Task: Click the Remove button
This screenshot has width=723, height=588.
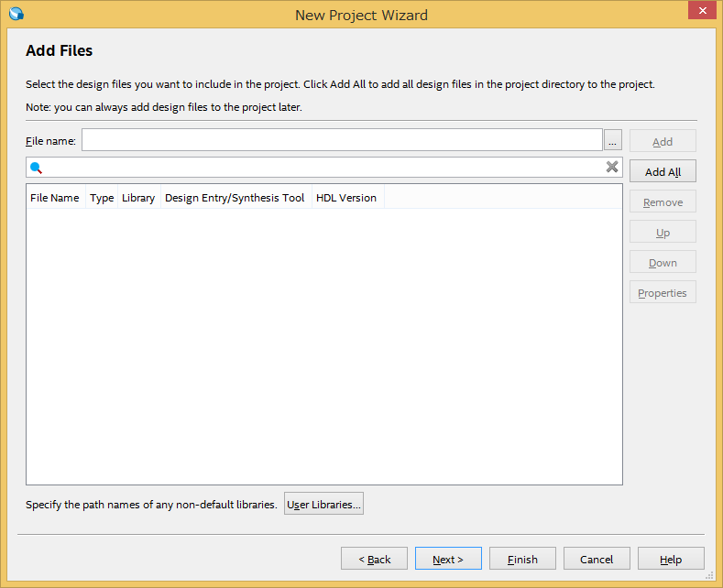Action: click(x=663, y=201)
